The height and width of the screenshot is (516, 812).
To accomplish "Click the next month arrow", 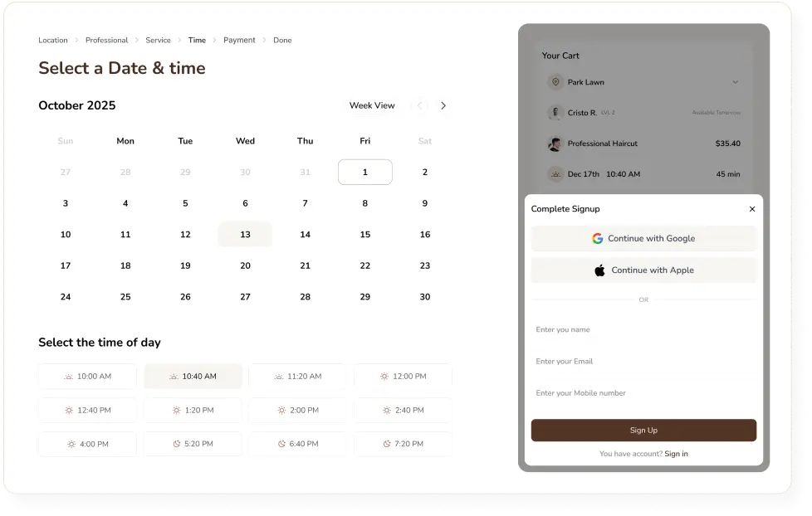I will (x=443, y=105).
